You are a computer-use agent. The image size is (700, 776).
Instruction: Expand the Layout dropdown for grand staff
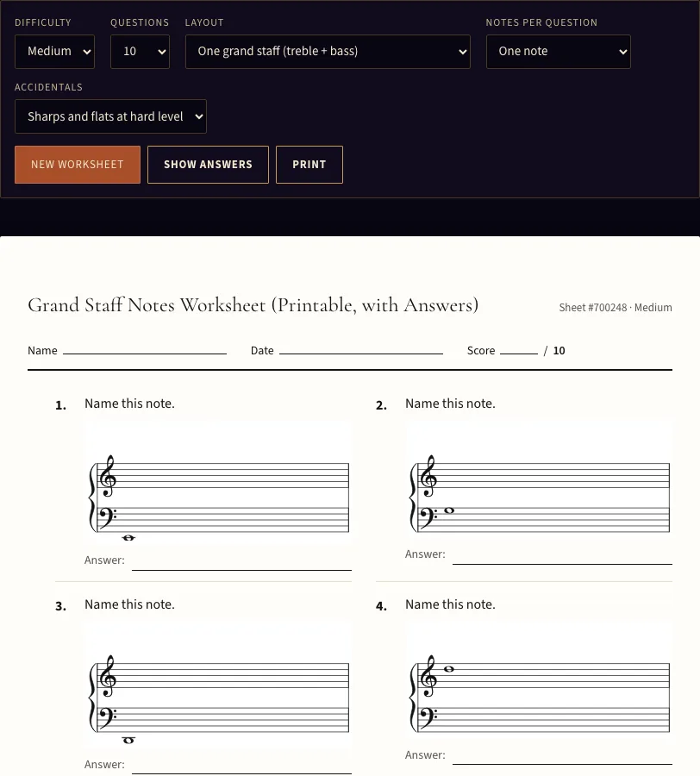pyautogui.click(x=328, y=52)
